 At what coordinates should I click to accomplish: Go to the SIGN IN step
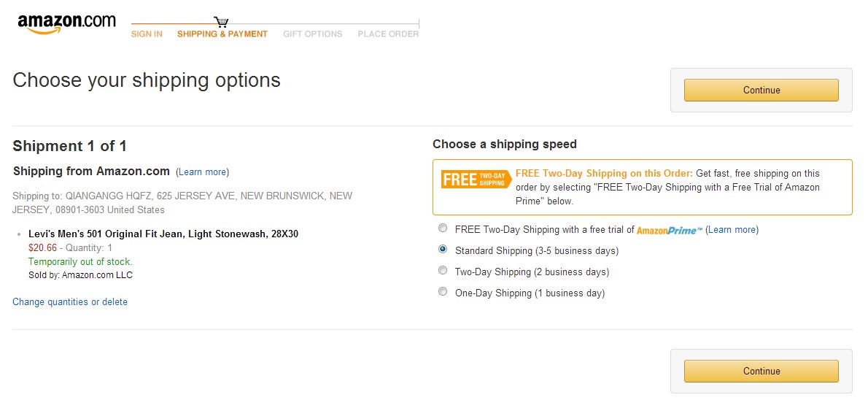(x=147, y=34)
